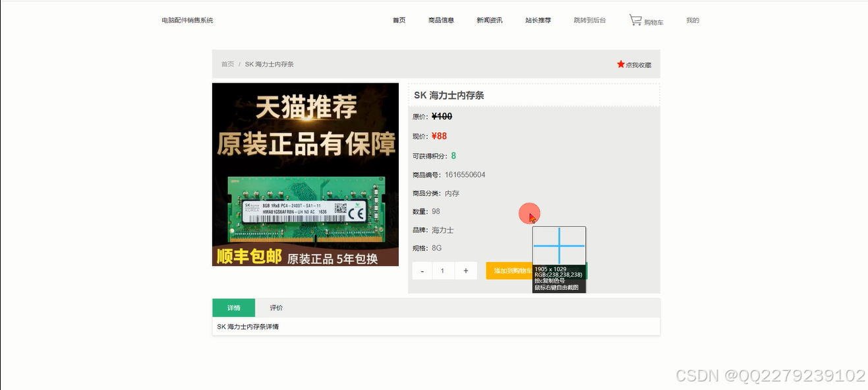Click SK 海力士内存条 breadcrumb text
Screen dimensions: 868x390
coord(270,64)
